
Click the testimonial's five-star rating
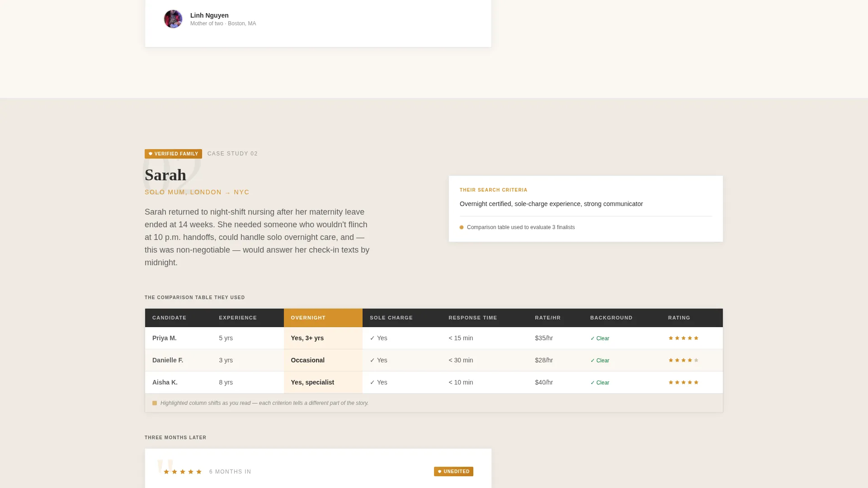tap(183, 472)
